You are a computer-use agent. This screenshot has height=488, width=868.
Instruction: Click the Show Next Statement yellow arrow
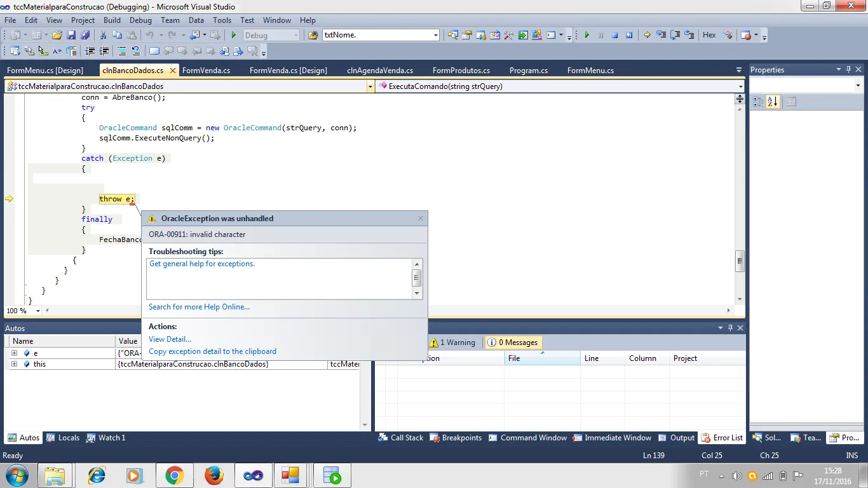(x=647, y=35)
